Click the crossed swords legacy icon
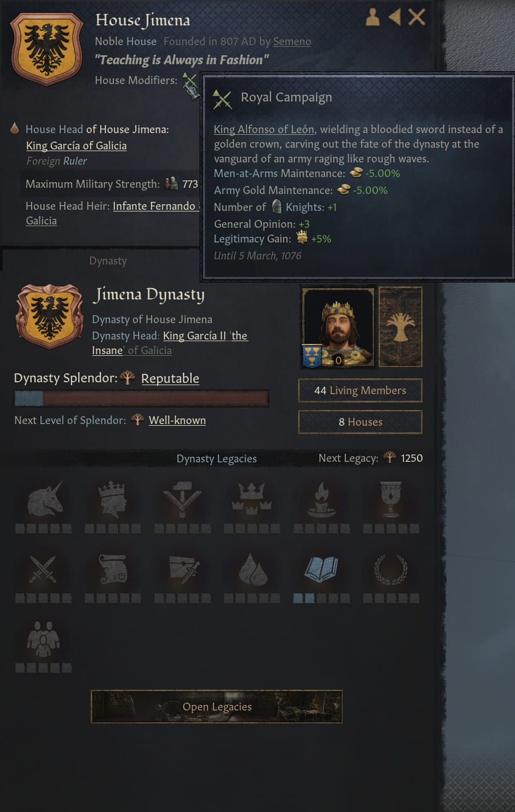Screen dimensions: 515x812 click(x=43, y=569)
